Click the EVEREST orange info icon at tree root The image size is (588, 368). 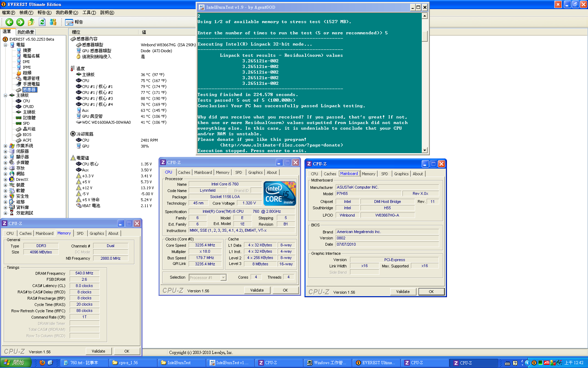pyautogui.click(x=5, y=39)
